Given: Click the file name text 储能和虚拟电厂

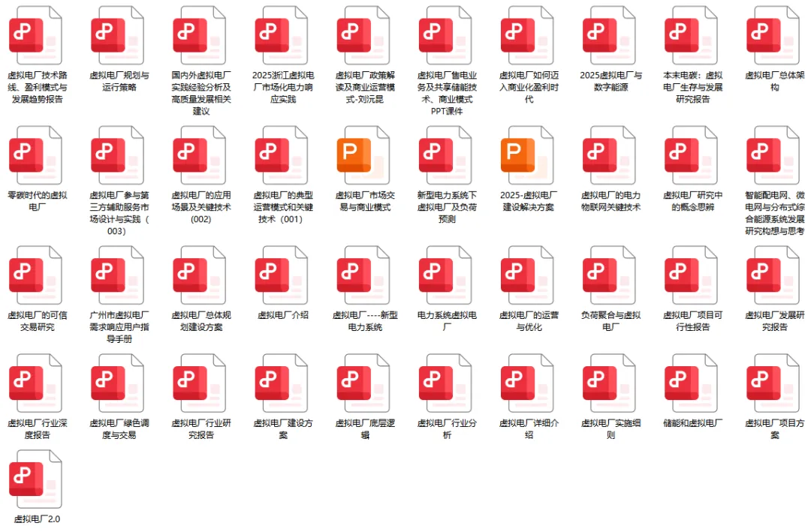Looking at the screenshot, I should [692, 423].
